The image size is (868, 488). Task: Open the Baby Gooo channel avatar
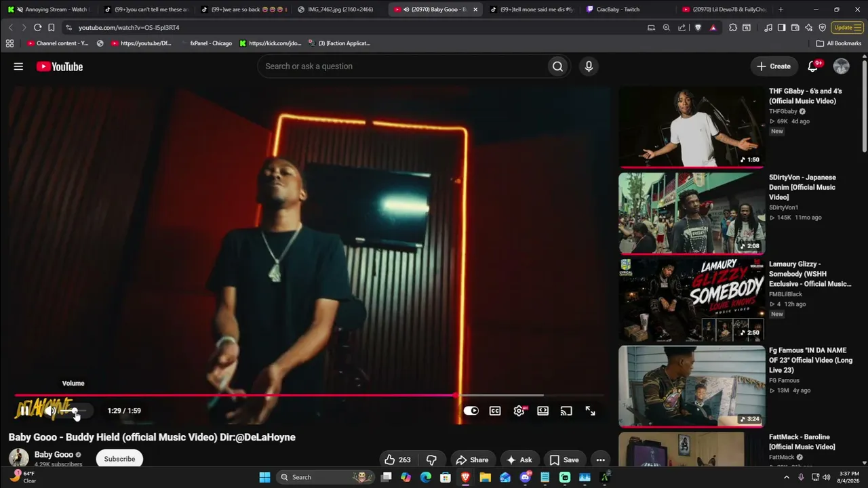coord(18,458)
